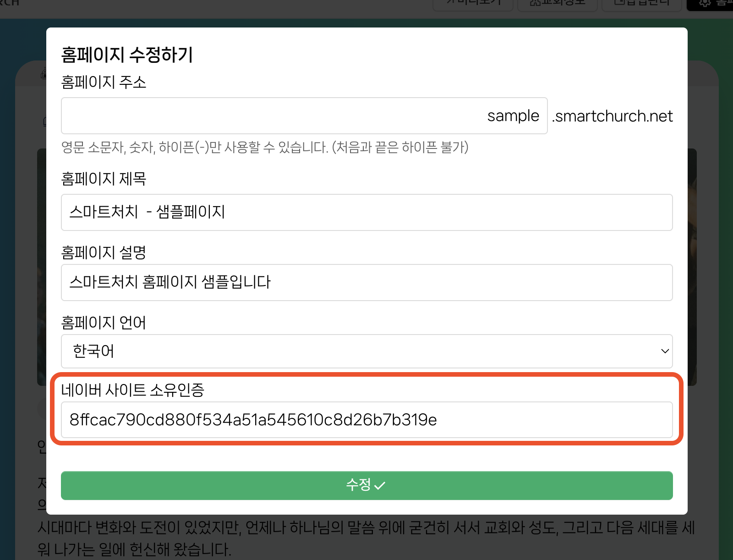Open the 홈페이지 언어 dropdown showing 한국어
Image resolution: width=733 pixels, height=560 pixels.
366,351
